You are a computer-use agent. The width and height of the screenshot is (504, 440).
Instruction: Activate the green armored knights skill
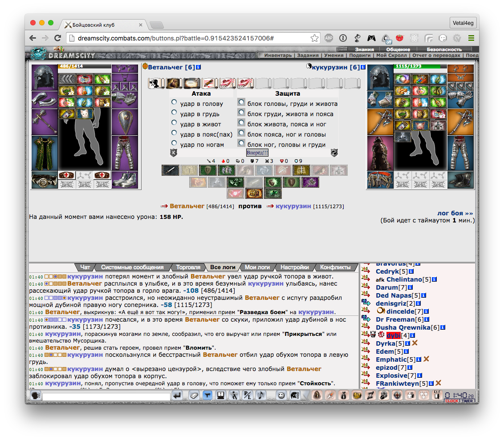(x=226, y=170)
